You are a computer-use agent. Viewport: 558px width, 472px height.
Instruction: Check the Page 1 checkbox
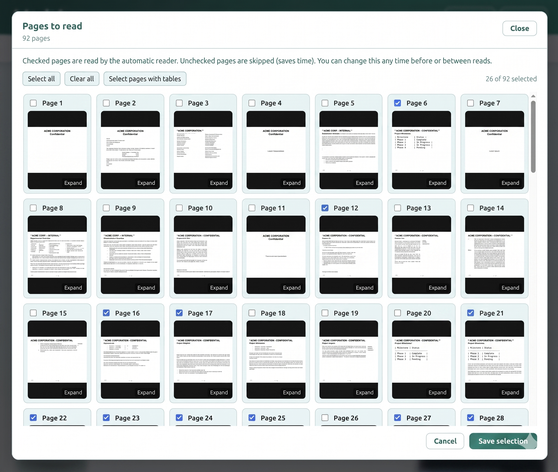tap(33, 103)
